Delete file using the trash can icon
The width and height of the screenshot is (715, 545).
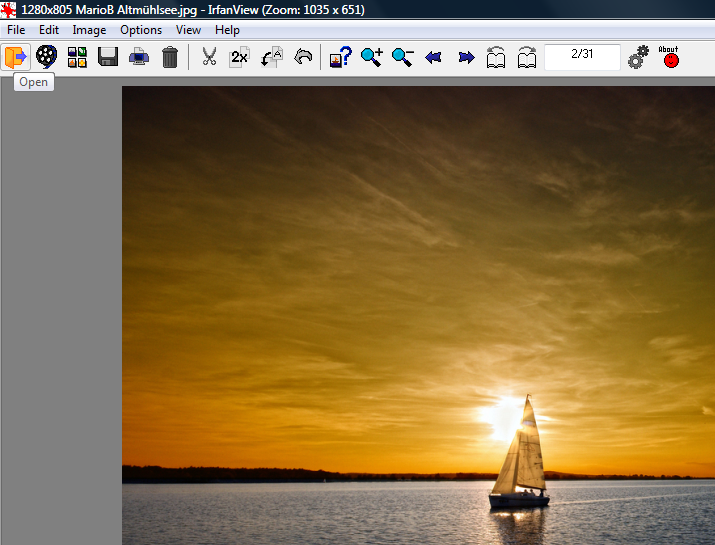coord(170,57)
